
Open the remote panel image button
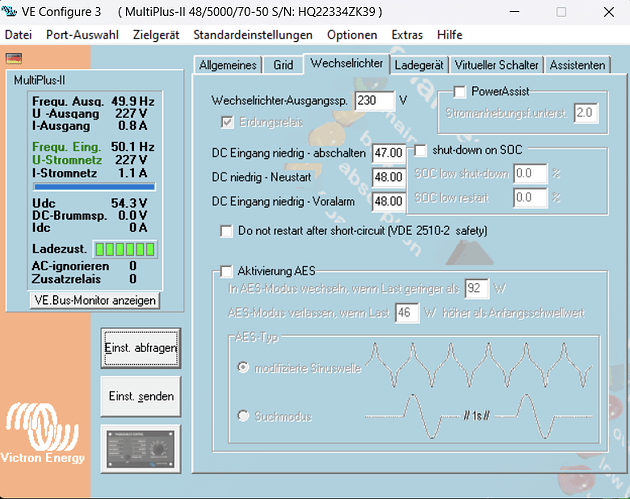pyautogui.click(x=141, y=449)
